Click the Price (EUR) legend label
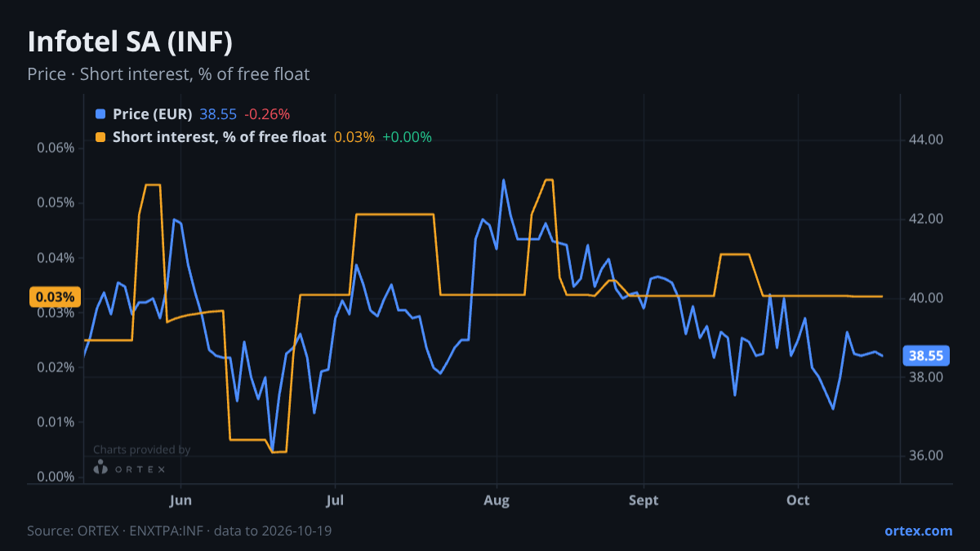Viewport: 980px width, 551px height. click(153, 114)
